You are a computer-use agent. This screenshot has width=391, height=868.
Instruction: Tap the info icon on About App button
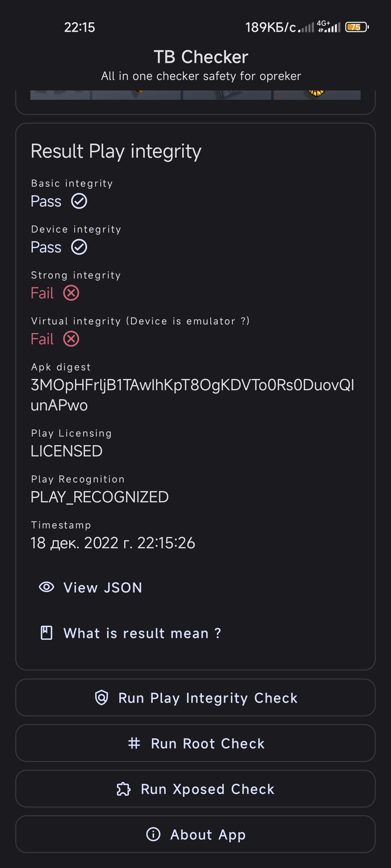pyautogui.click(x=153, y=834)
